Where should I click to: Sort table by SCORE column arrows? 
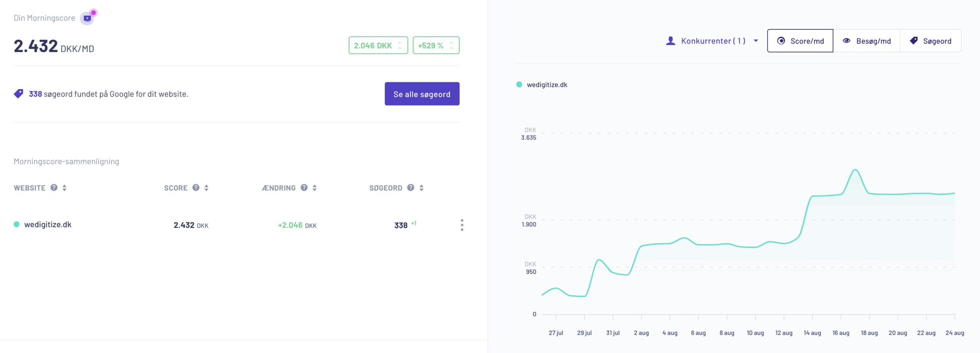(206, 188)
